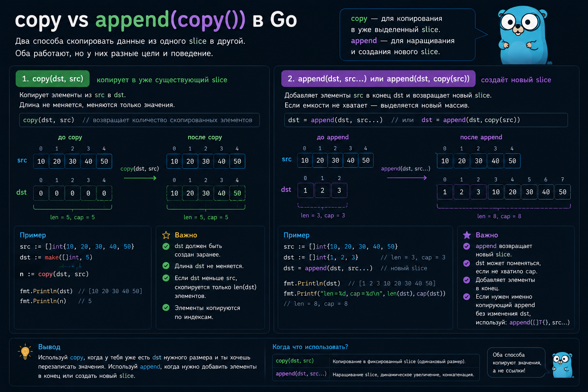Click the speech bubble 'Оба способа копируют значения'
This screenshot has height=392, width=588.
coord(516,363)
